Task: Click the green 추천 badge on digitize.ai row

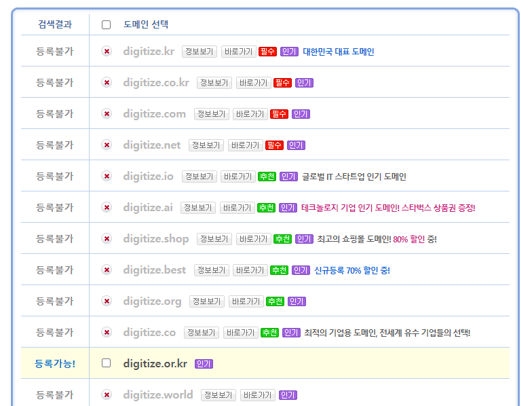Action: tap(266, 208)
